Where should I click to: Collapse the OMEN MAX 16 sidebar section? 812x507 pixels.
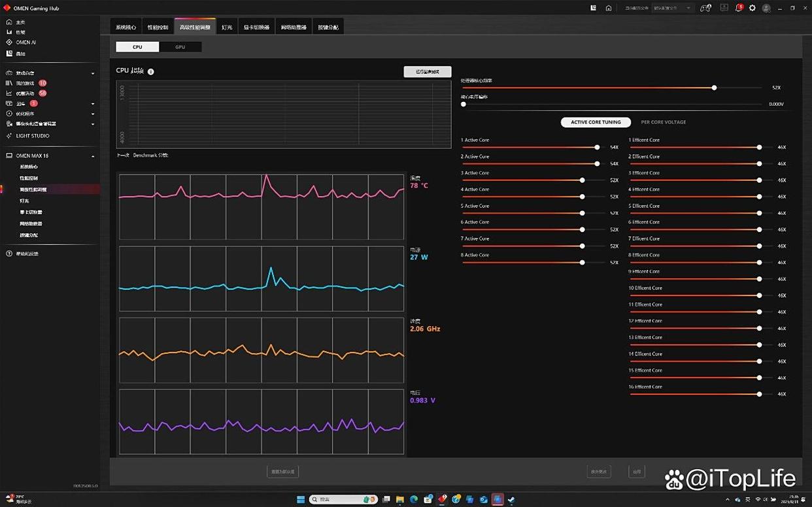pos(93,156)
